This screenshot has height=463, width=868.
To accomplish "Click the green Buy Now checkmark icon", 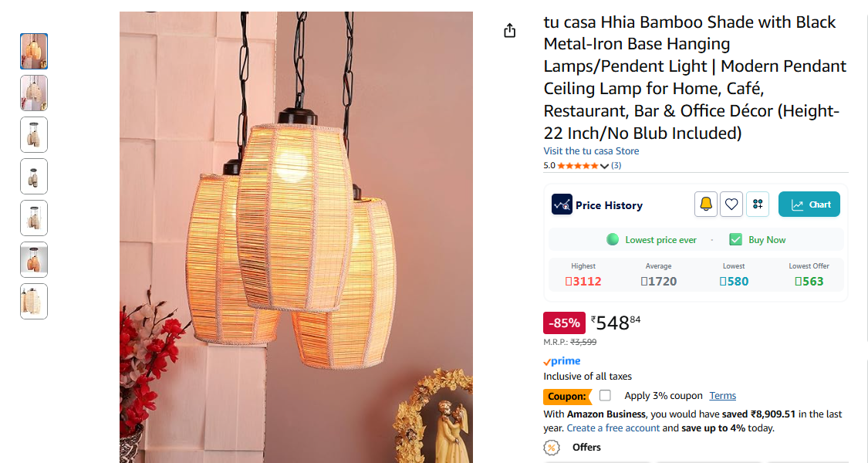I will (x=735, y=240).
